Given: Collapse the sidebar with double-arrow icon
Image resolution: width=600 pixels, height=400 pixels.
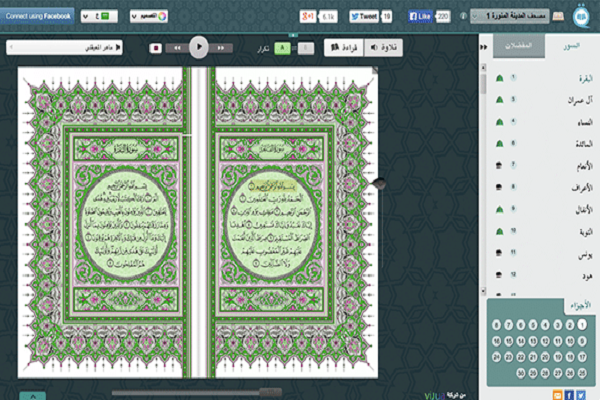Looking at the screenshot, I should click(x=485, y=47).
